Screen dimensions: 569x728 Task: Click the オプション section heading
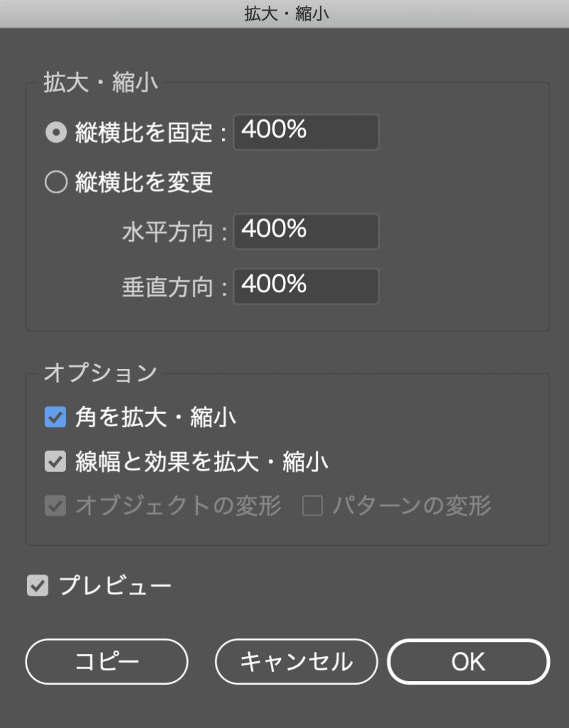tap(100, 373)
